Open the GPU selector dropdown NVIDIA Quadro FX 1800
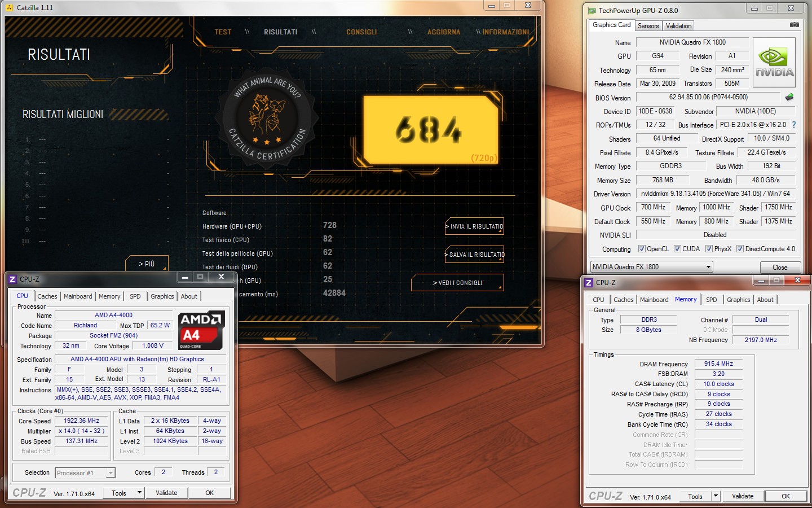 click(x=652, y=266)
